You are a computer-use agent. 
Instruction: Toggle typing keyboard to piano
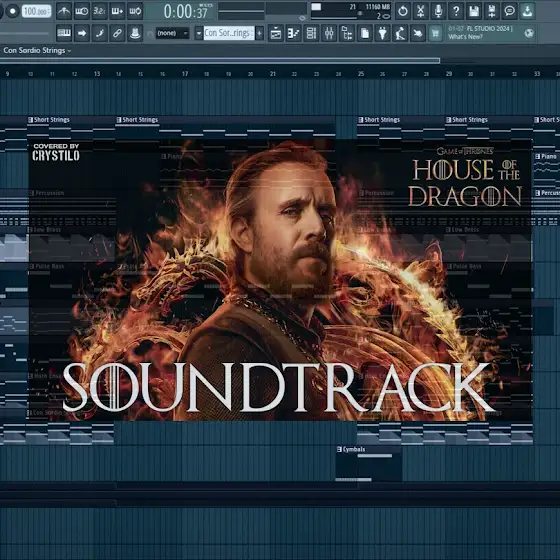(x=64, y=33)
